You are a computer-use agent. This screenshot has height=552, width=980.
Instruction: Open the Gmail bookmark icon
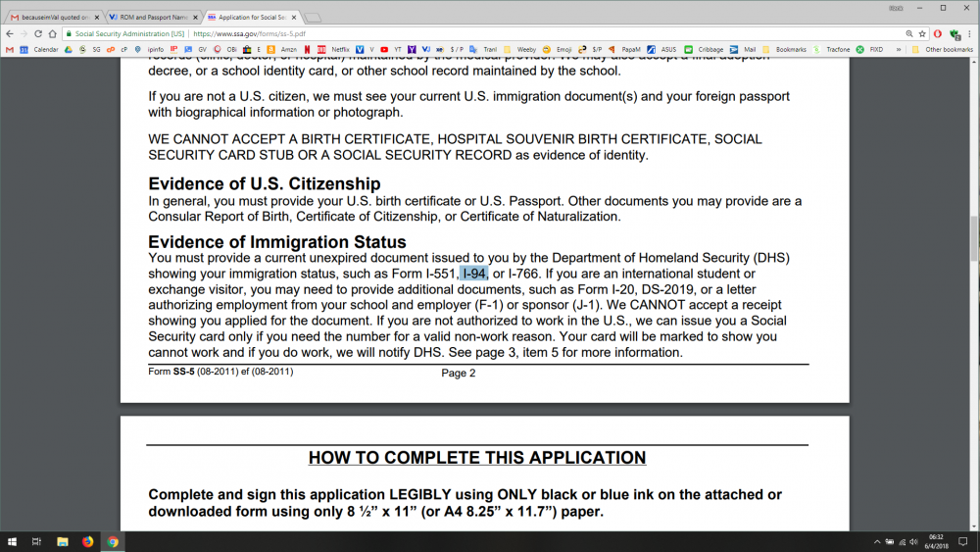(10, 49)
